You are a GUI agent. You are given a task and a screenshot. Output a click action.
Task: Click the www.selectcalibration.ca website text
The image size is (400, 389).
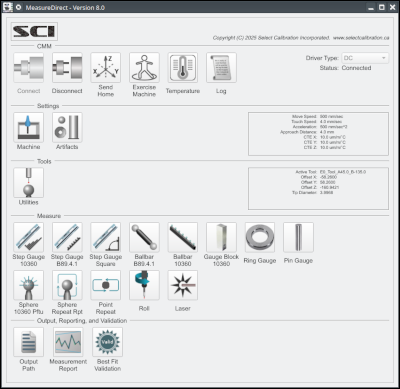(361, 38)
